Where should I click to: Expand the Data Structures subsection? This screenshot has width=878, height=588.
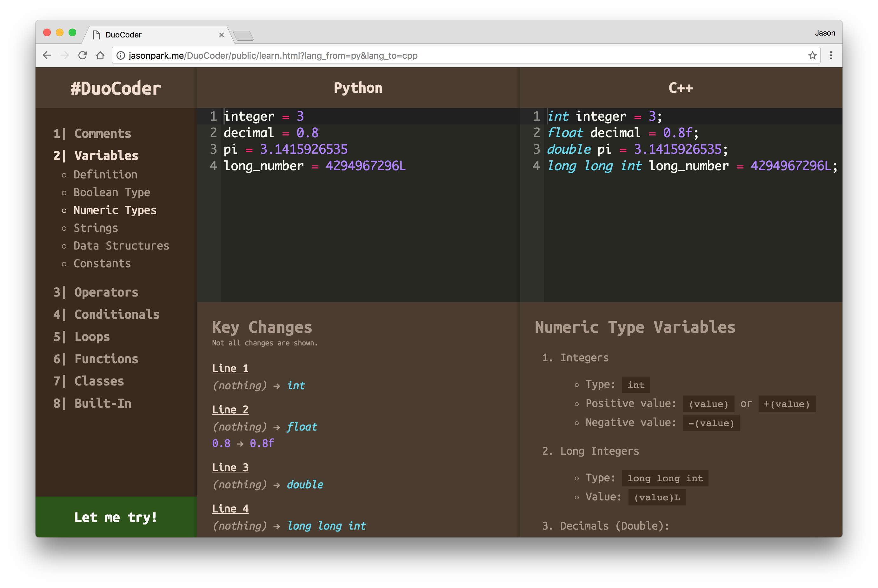(121, 245)
